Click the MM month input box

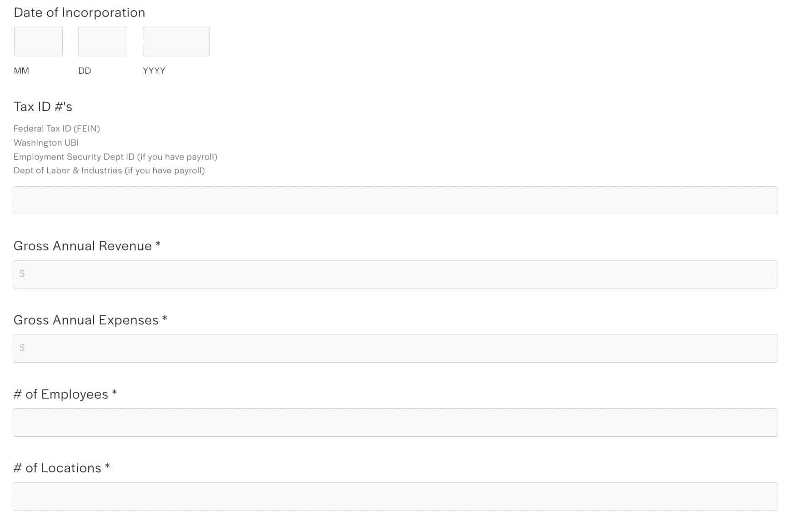(x=38, y=41)
